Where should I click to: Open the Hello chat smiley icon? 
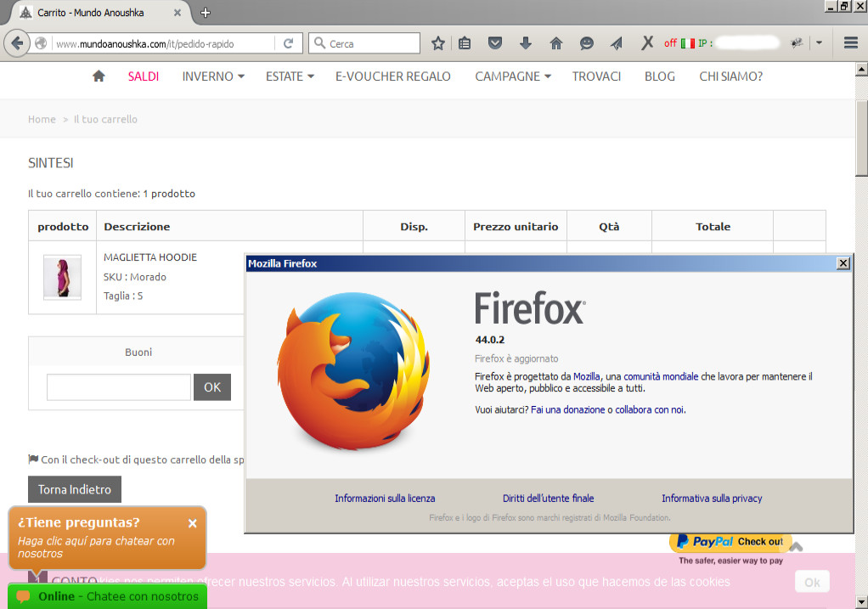[586, 43]
